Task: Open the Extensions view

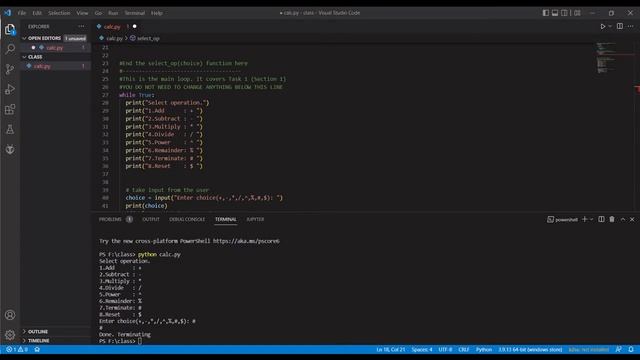Action: point(10,109)
